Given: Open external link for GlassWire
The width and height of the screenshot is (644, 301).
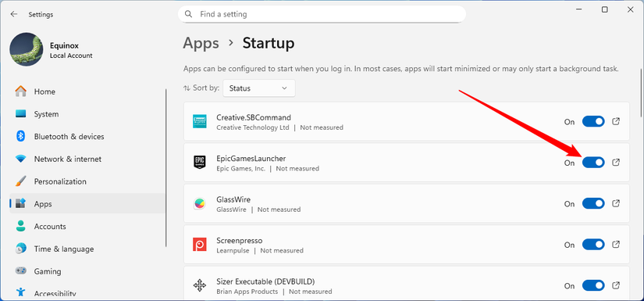Looking at the screenshot, I should [616, 203].
